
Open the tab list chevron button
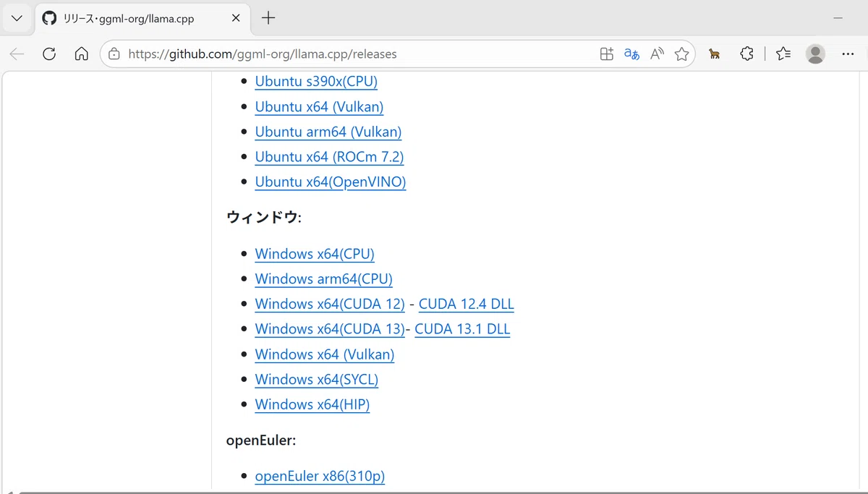[17, 18]
